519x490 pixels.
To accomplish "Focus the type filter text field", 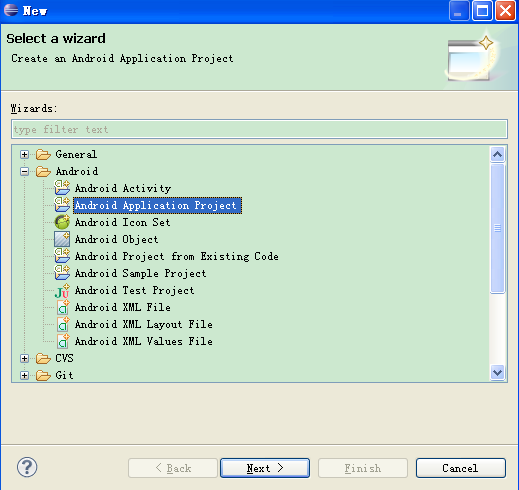I will click(259, 129).
